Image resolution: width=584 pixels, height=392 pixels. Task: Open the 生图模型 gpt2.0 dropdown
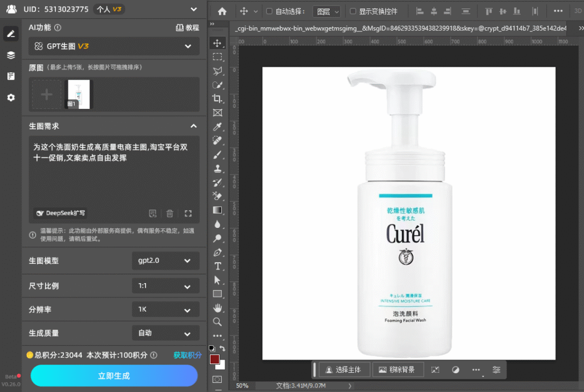166,261
